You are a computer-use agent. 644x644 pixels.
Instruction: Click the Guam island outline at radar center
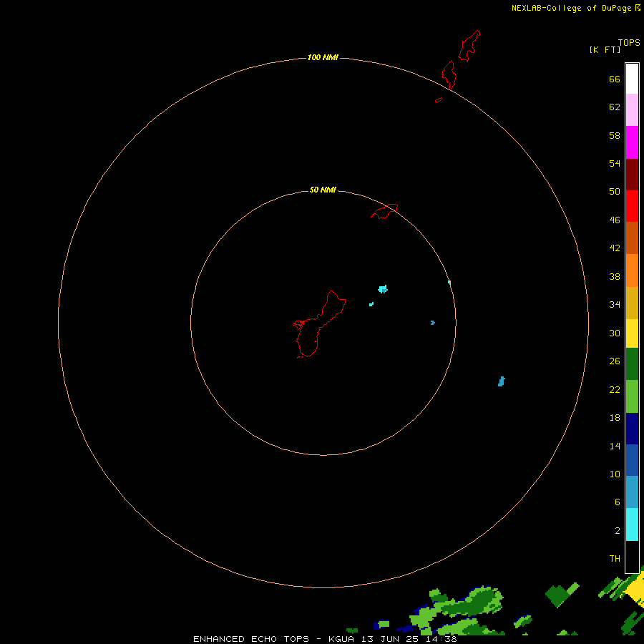(x=320, y=324)
